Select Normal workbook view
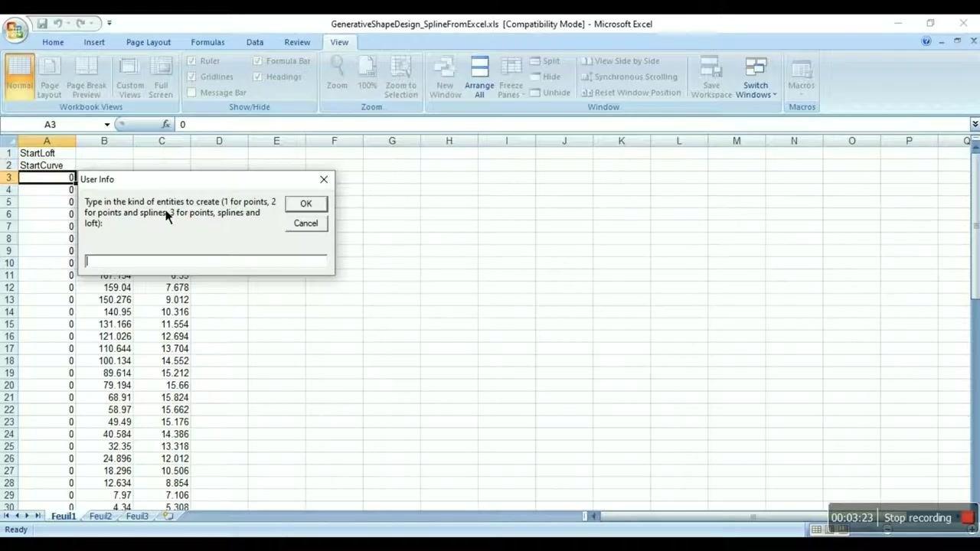The height and width of the screenshot is (551, 980). 20,77
